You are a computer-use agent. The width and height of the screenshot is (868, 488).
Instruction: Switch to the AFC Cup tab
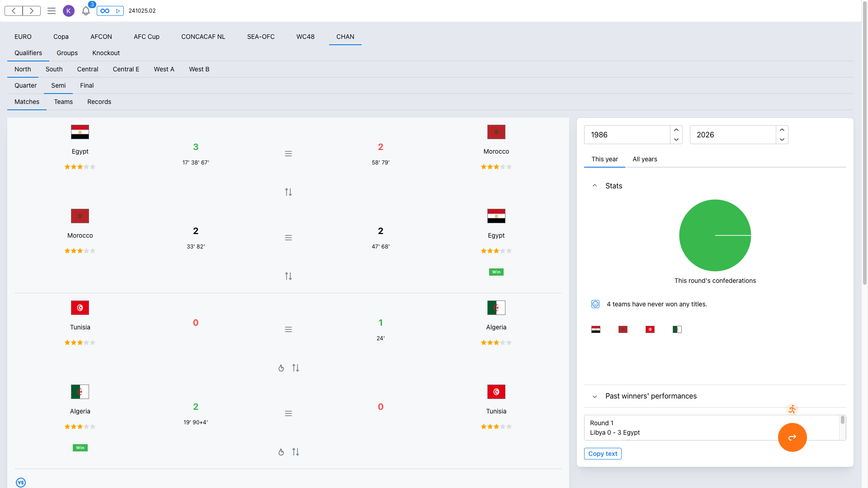[x=146, y=37]
